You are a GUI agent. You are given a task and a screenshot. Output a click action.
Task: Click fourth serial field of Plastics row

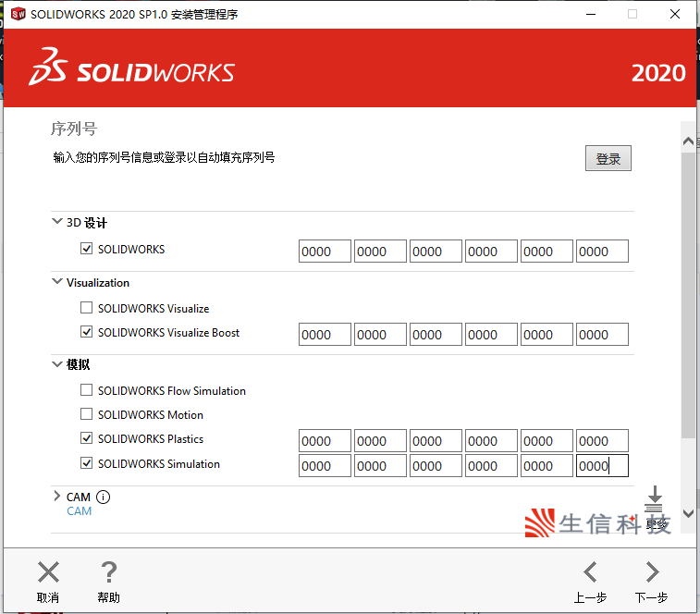(491, 441)
